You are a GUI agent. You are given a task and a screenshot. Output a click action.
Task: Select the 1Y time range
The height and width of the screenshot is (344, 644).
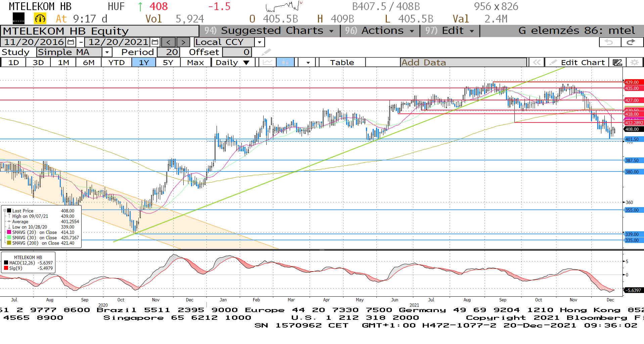coord(144,62)
